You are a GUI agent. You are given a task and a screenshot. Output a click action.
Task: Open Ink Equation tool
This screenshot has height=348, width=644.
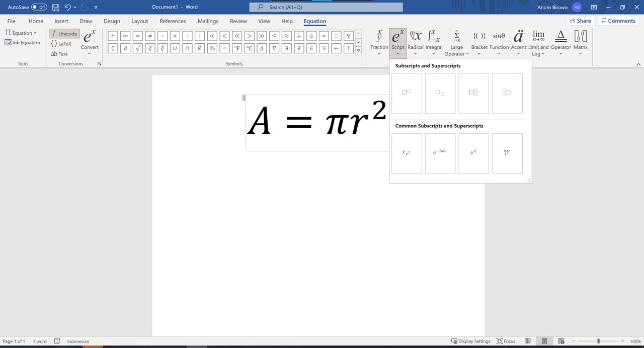[x=23, y=43]
